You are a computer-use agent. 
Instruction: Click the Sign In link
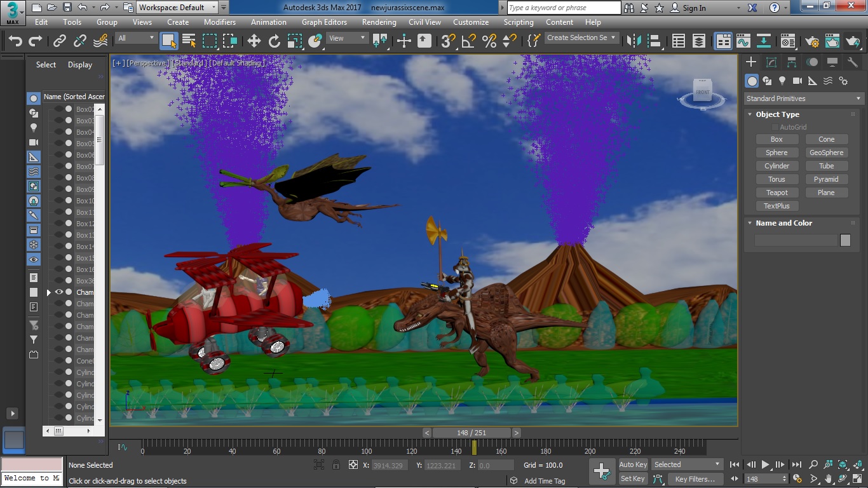tap(694, 8)
